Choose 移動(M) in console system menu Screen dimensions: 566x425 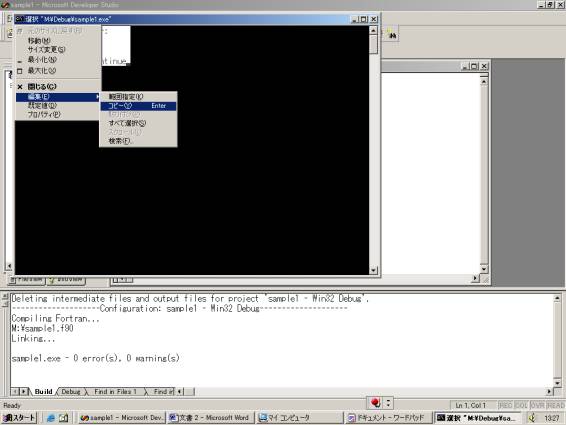tap(58, 41)
